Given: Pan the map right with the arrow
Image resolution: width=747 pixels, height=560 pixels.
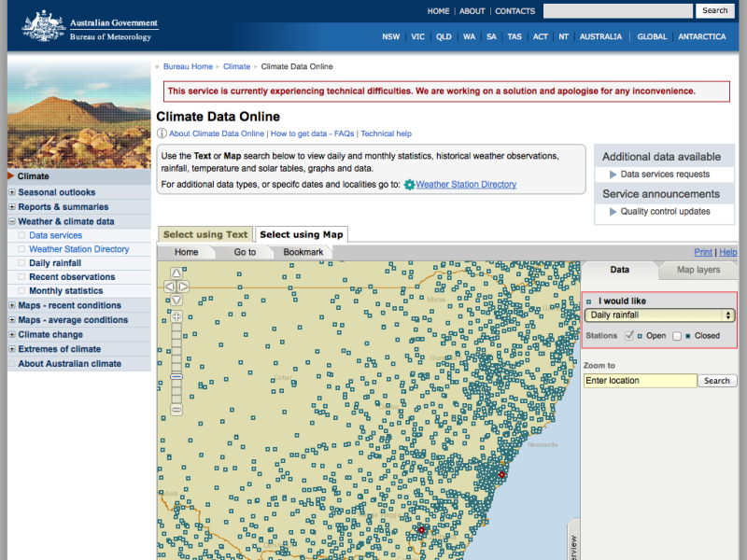Looking at the screenshot, I should (184, 287).
